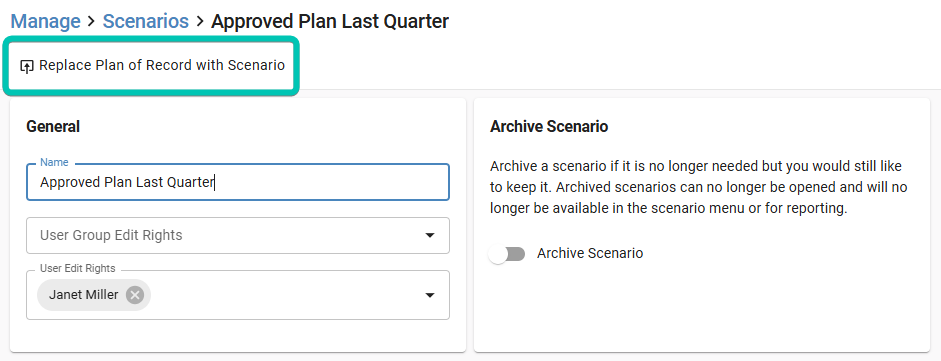Click the Archive Scenario toggle label text
The height and width of the screenshot is (361, 941).
point(590,254)
